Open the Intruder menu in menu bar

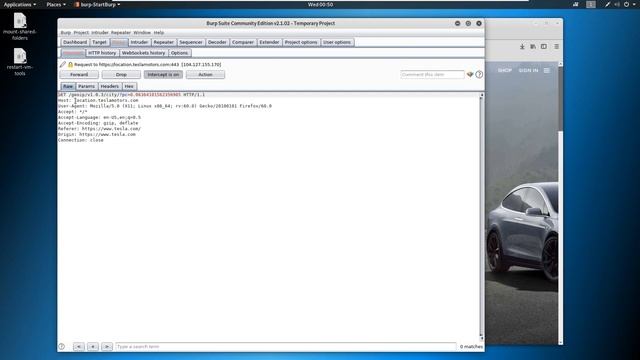click(x=100, y=33)
